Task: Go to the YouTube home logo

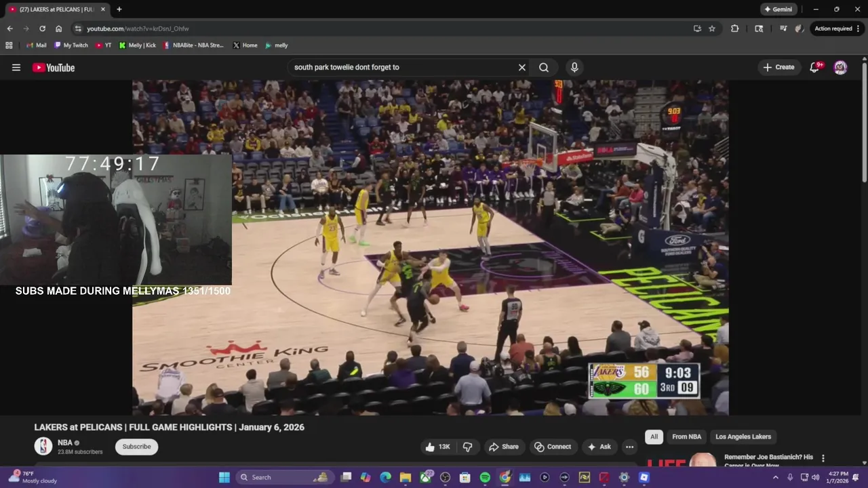Action: [54, 67]
